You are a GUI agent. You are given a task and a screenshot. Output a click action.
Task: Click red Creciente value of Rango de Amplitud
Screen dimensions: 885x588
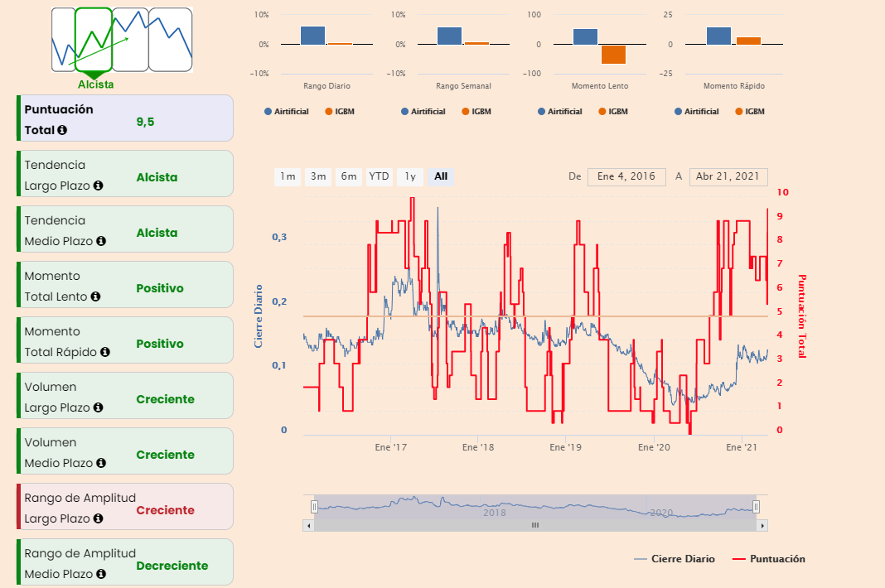(x=166, y=510)
